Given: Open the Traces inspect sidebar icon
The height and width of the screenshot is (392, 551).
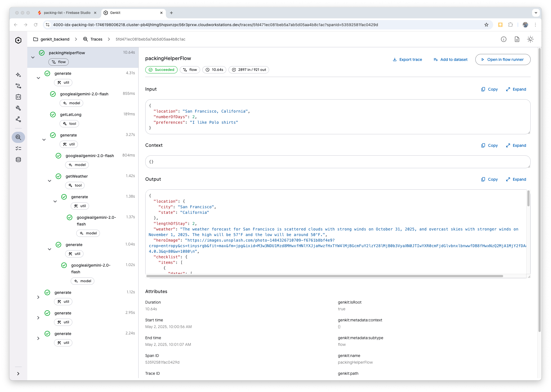Looking at the screenshot, I should 18,137.
